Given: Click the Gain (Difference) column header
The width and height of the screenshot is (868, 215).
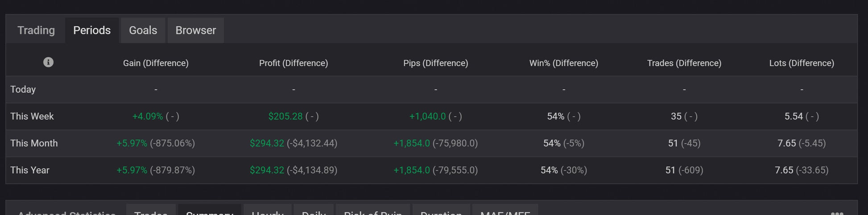Looking at the screenshot, I should [156, 63].
